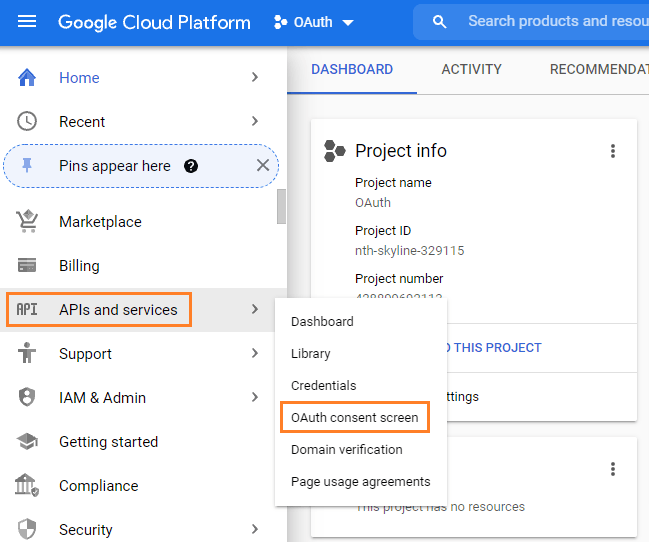Click the Google Cloud Platform logo
649x542 pixels.
click(154, 22)
